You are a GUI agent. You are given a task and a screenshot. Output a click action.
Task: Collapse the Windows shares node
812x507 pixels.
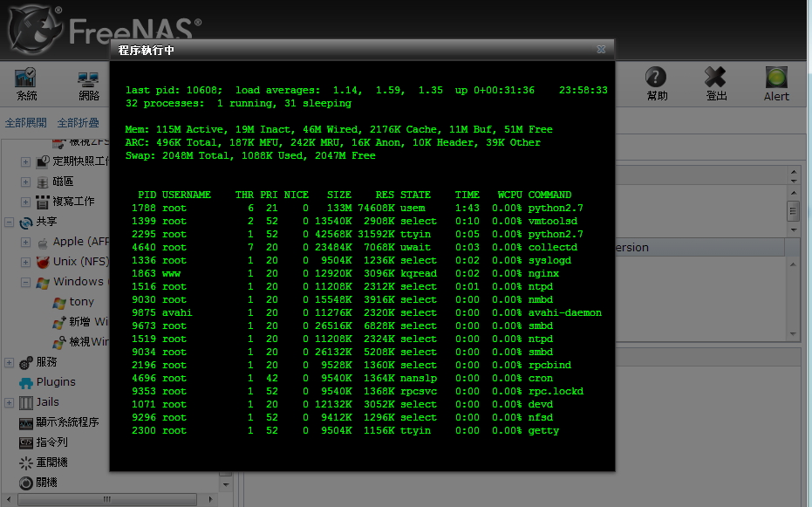[x=25, y=282]
